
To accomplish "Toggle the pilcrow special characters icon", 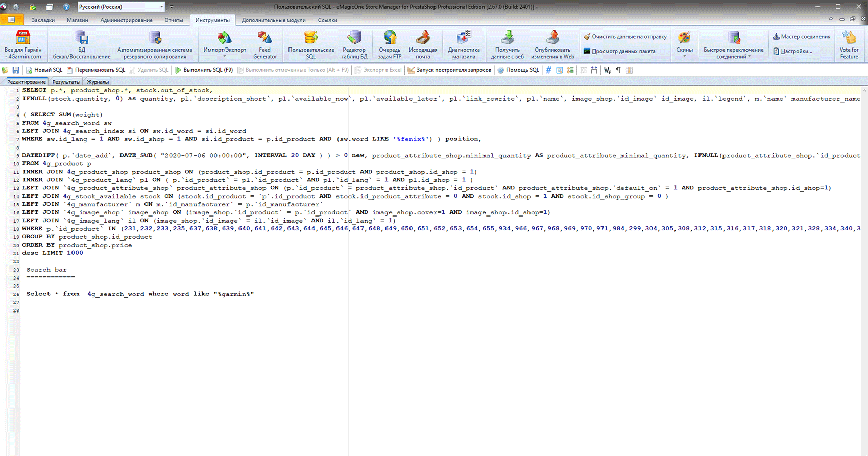I will (x=618, y=70).
